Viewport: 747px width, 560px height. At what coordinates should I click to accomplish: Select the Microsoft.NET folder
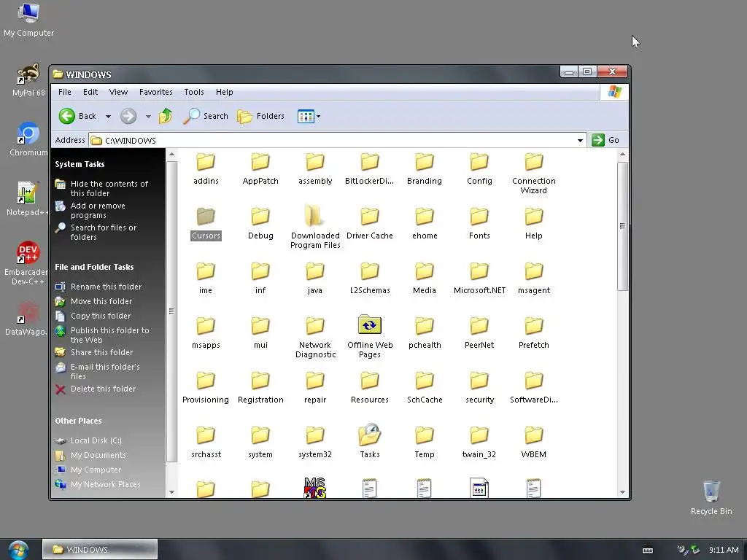479,278
